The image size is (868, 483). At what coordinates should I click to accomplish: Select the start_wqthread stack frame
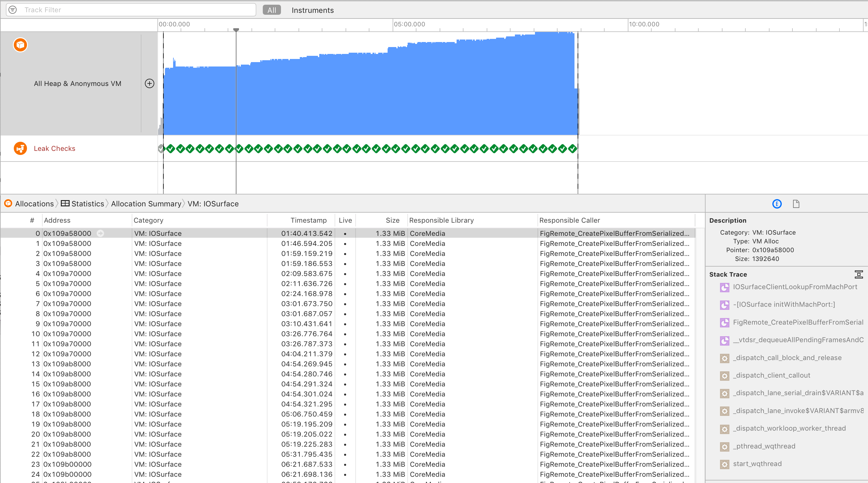click(757, 464)
